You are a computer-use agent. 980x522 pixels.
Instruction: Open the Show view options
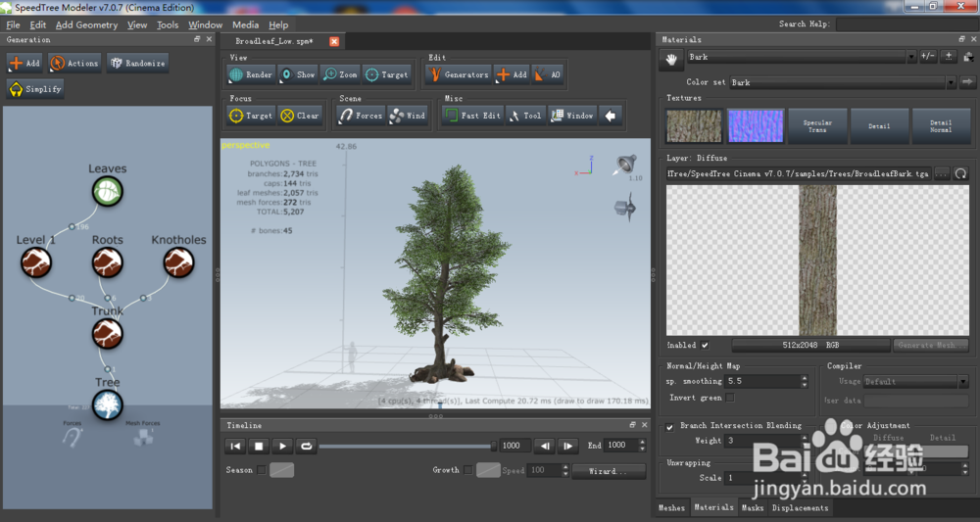(x=298, y=74)
